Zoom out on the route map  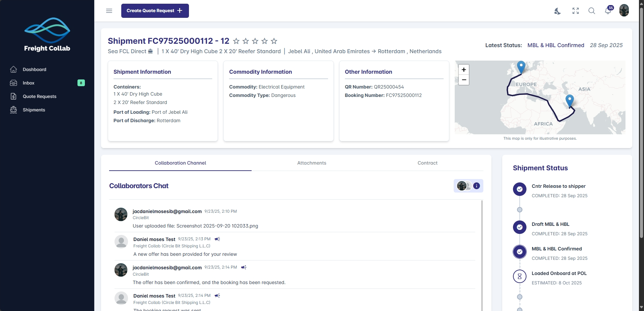pyautogui.click(x=464, y=80)
